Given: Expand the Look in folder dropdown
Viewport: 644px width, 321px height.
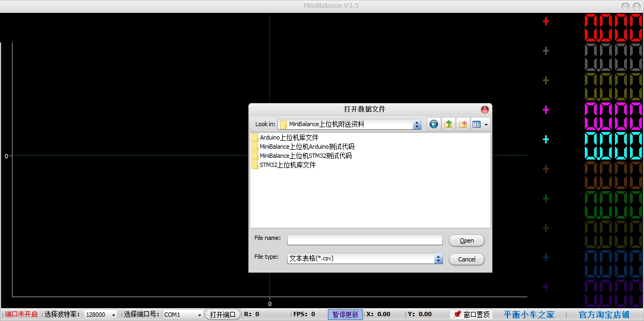Looking at the screenshot, I should pos(417,124).
